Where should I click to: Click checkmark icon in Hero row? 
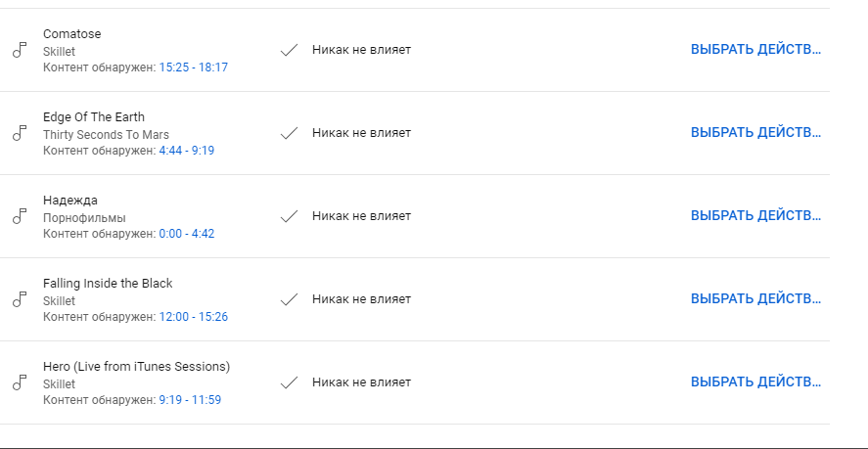pos(289,382)
